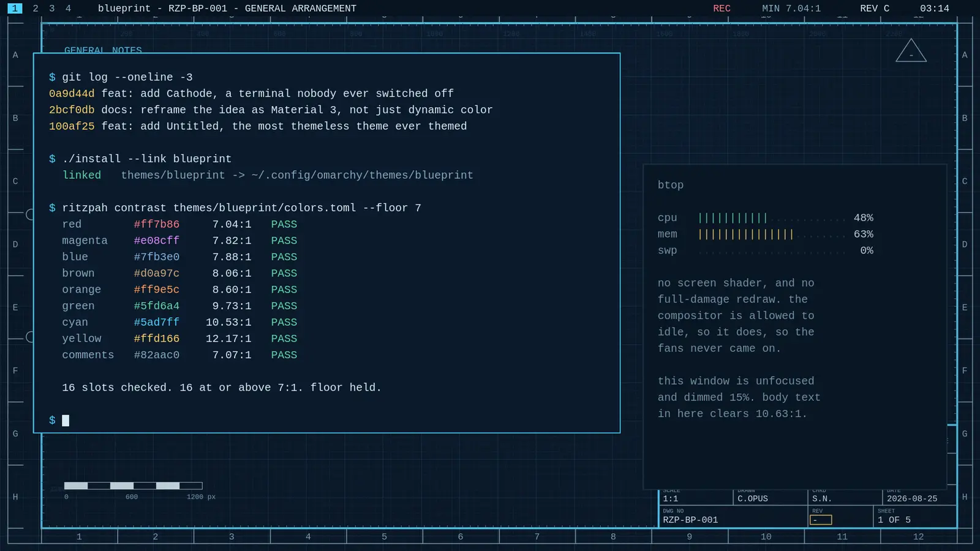
Task: Click the triangle revision marker icon
Action: coord(911,51)
